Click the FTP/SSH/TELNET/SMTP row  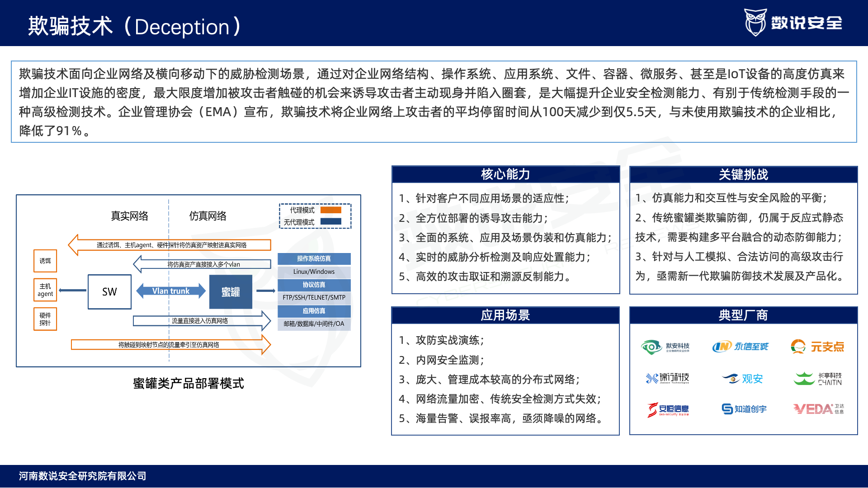(314, 297)
